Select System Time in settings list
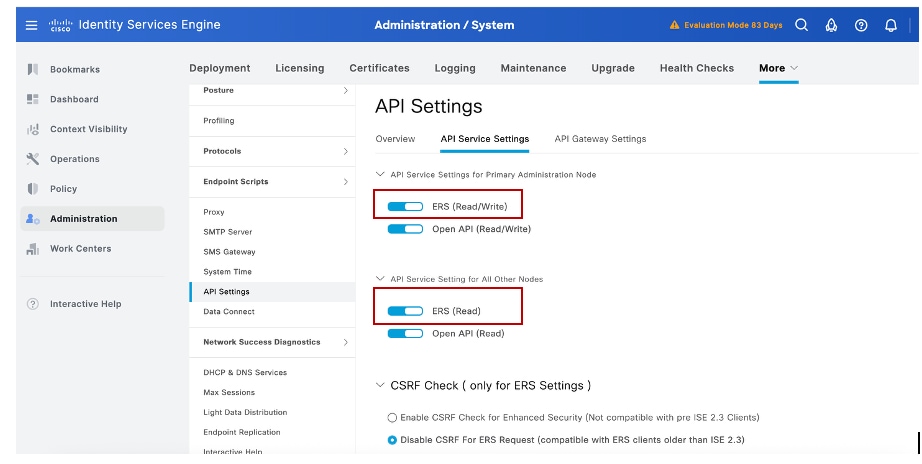 pos(228,272)
